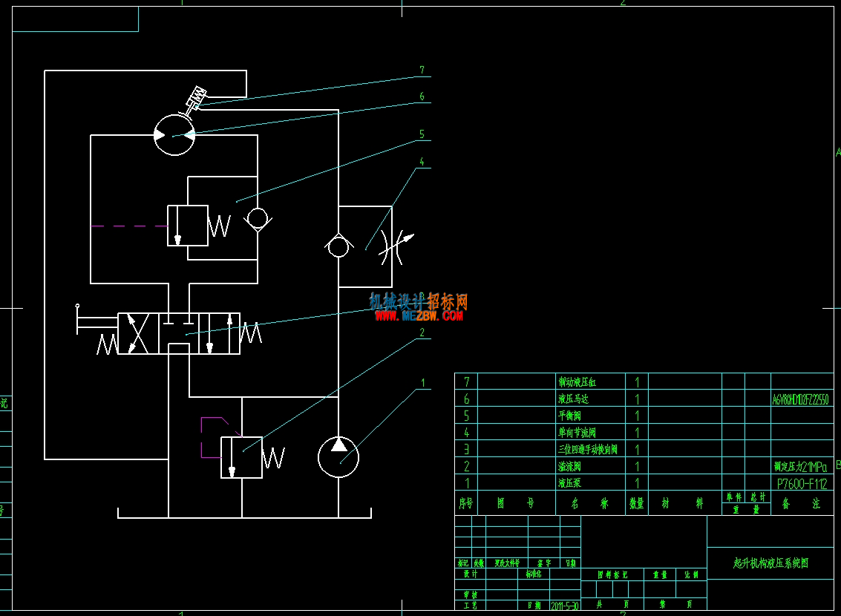Click the P7600-F112 remark cell
The width and height of the screenshot is (841, 616).
[x=802, y=483]
